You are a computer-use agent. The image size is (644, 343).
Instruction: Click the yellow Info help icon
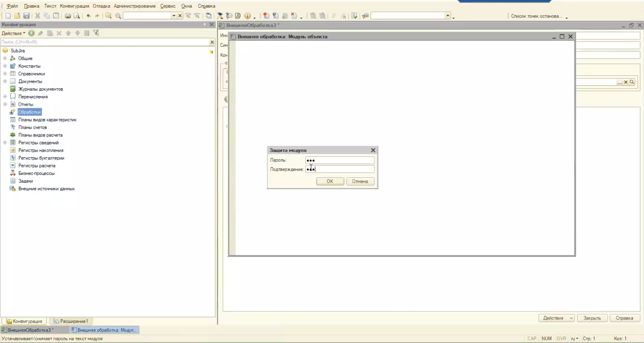click(248, 16)
